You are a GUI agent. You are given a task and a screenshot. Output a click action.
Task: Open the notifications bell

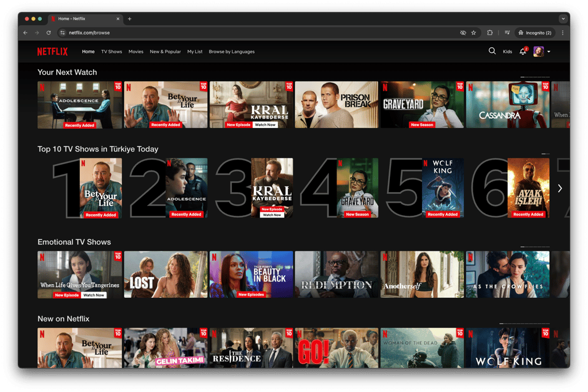(x=523, y=51)
